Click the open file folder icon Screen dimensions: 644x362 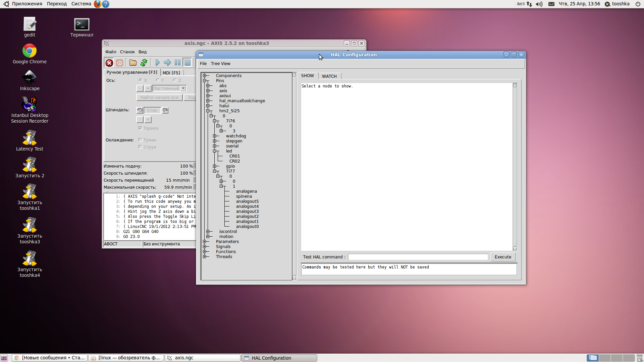coord(133,63)
